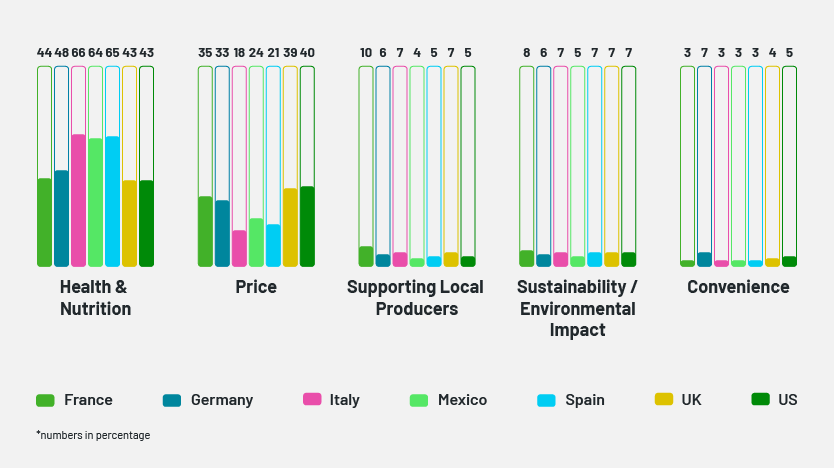Click Italy's pink bar in Health & Nutrition
Viewport: 834px width, 468px height.
78,200
